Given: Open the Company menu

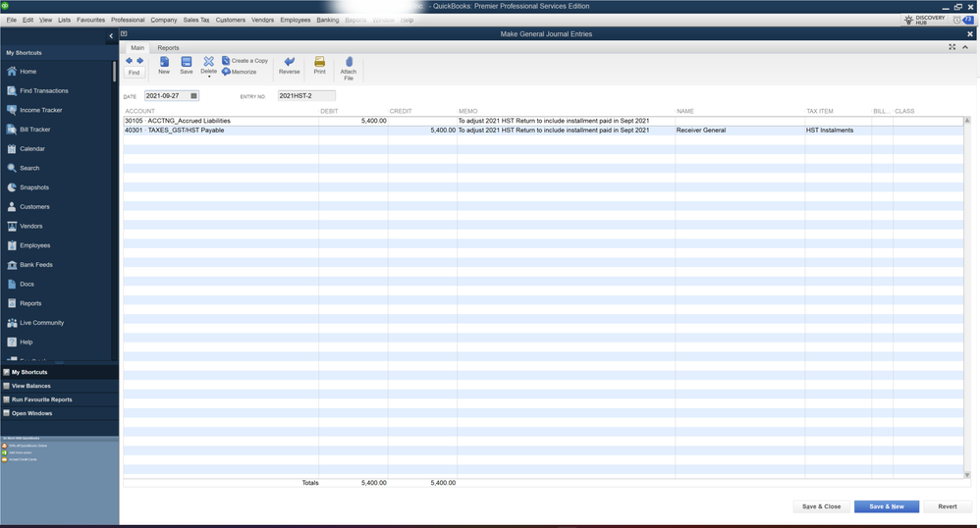Looking at the screenshot, I should [x=164, y=20].
